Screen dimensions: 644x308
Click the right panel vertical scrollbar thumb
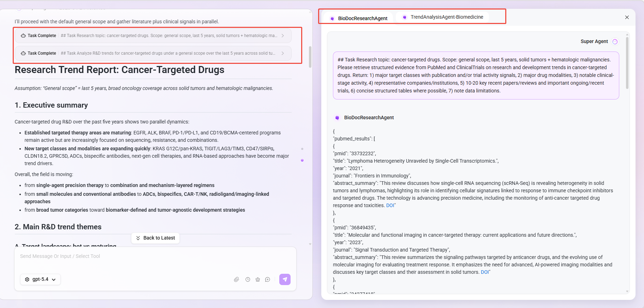(627, 63)
